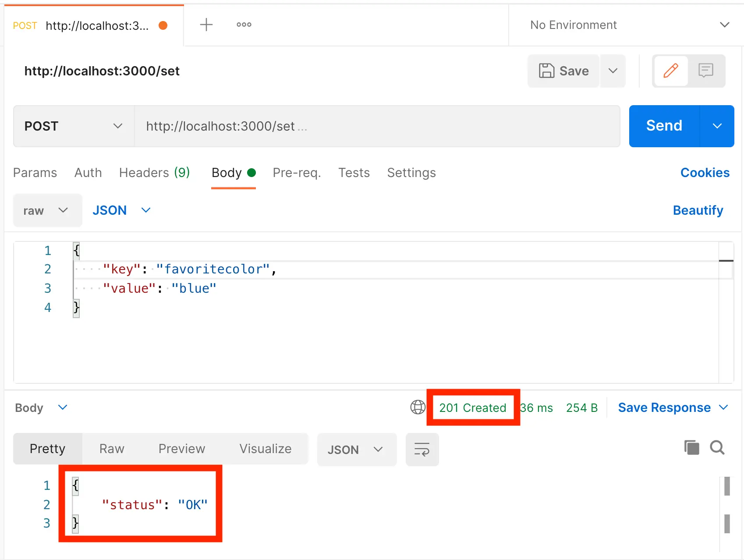
Task: Copy the response body using copy icon
Action: pyautogui.click(x=691, y=448)
